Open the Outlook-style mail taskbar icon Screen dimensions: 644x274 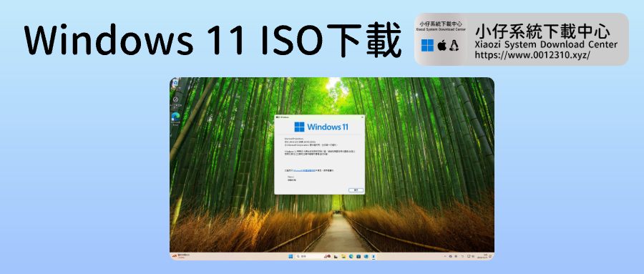[x=366, y=256]
